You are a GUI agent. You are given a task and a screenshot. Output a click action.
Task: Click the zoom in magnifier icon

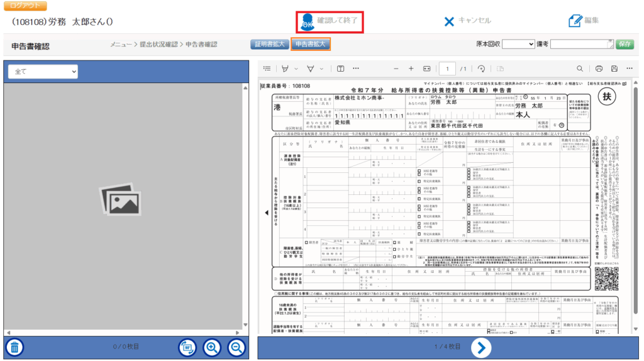point(212,347)
